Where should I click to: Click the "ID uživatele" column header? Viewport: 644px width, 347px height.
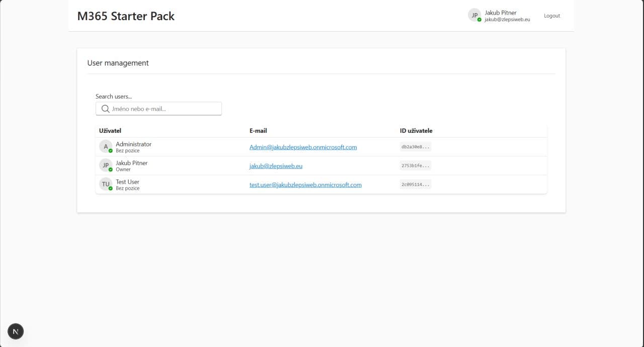(416, 131)
